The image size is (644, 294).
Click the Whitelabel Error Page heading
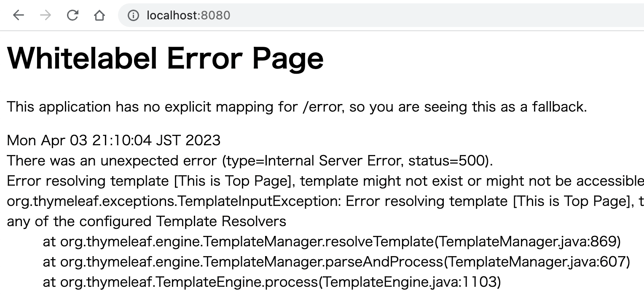(165, 58)
